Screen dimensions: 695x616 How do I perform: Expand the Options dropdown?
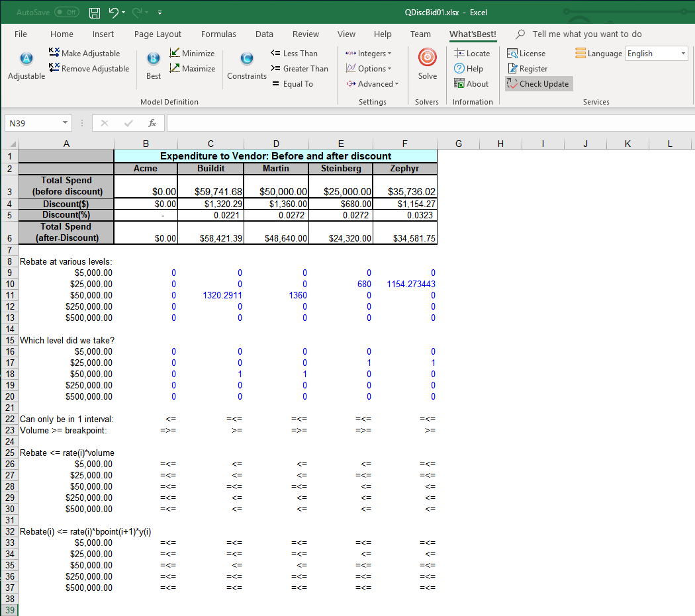pos(368,68)
